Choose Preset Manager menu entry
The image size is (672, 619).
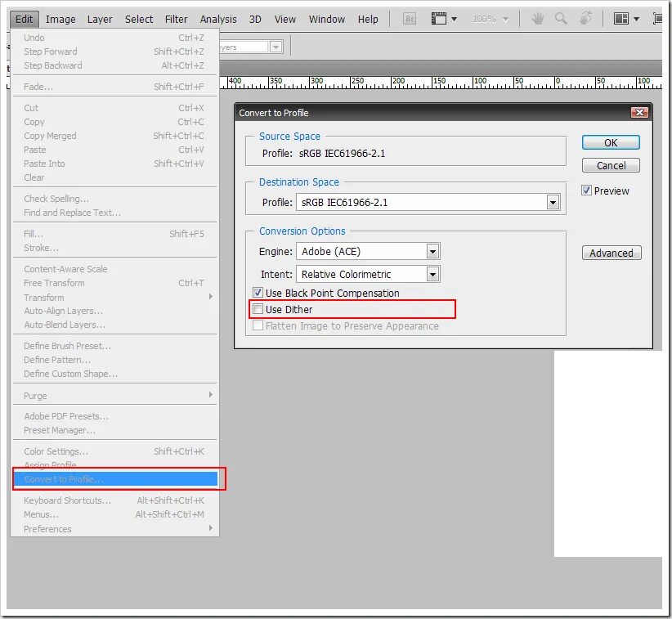pos(115,430)
